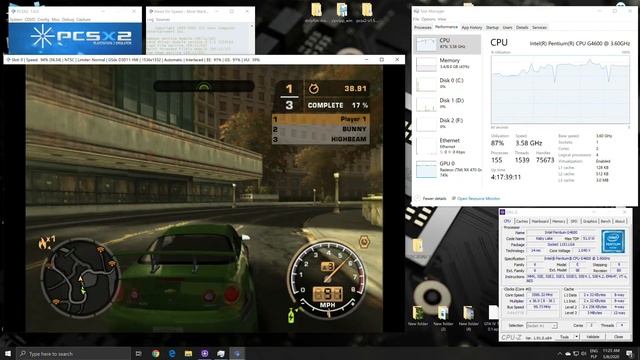Click the Need for Speed console window icon

pos(151,11)
